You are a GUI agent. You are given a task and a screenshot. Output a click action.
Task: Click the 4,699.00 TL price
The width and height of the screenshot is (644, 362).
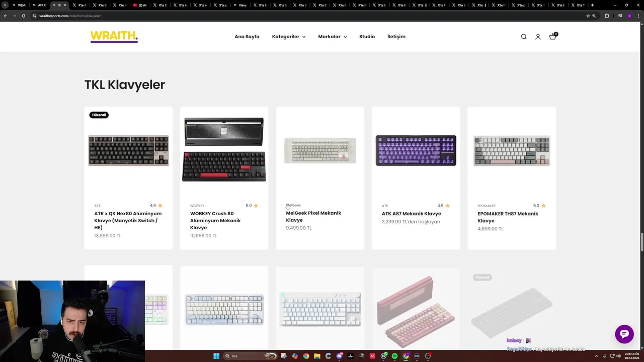tap(491, 229)
